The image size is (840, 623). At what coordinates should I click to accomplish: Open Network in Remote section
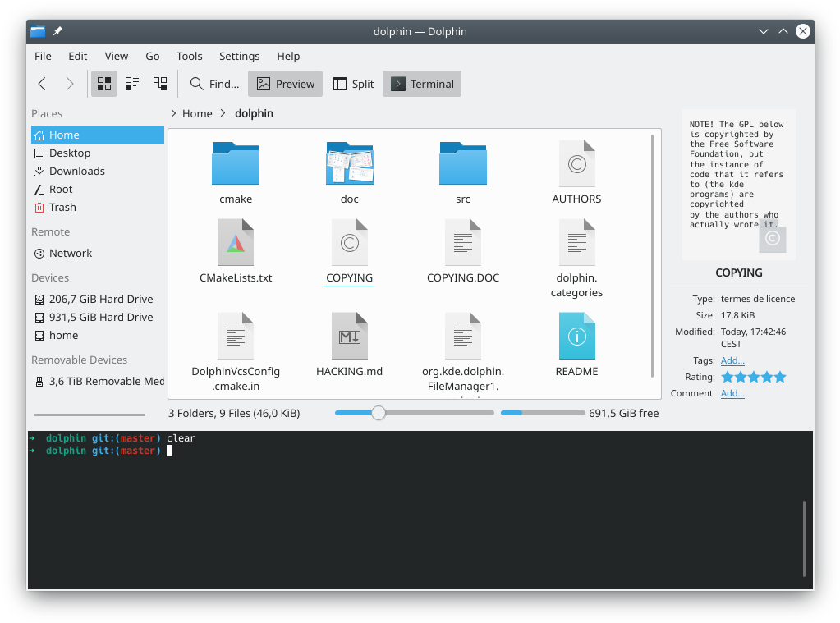click(98, 254)
